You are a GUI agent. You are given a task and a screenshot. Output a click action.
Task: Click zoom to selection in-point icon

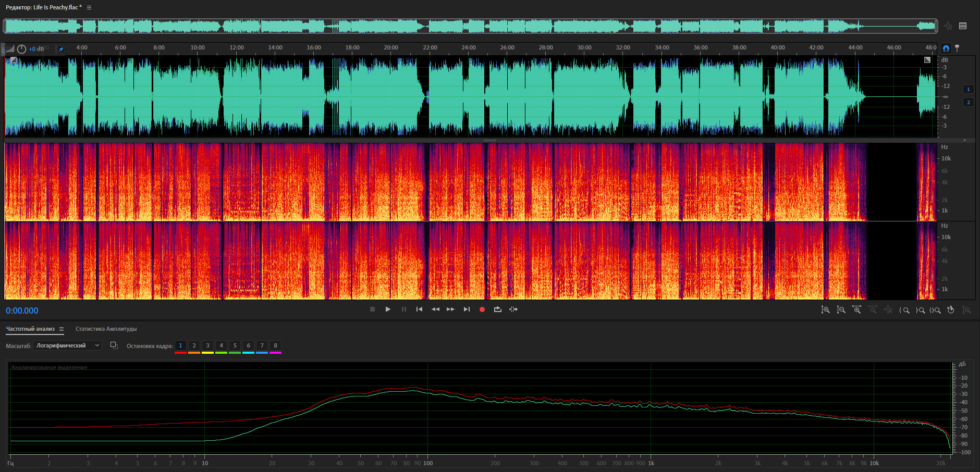pyautogui.click(x=904, y=310)
